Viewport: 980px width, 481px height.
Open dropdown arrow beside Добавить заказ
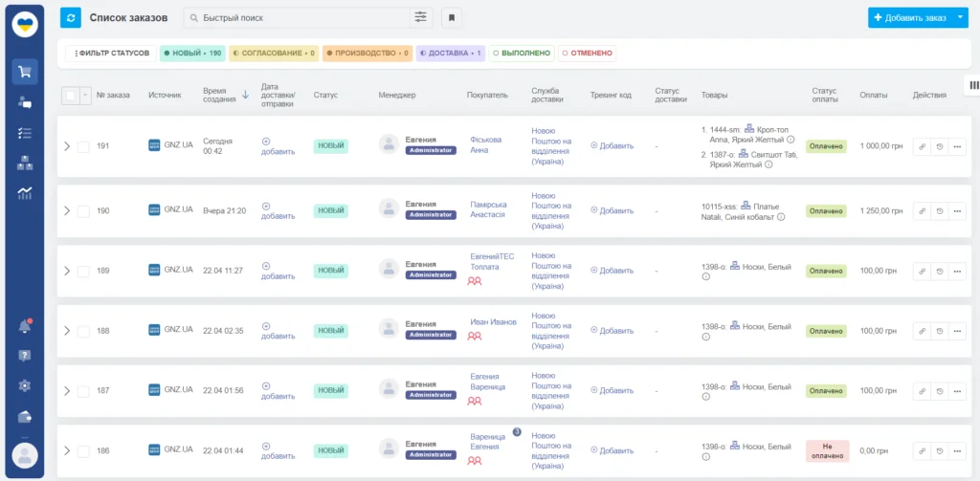(x=961, y=17)
